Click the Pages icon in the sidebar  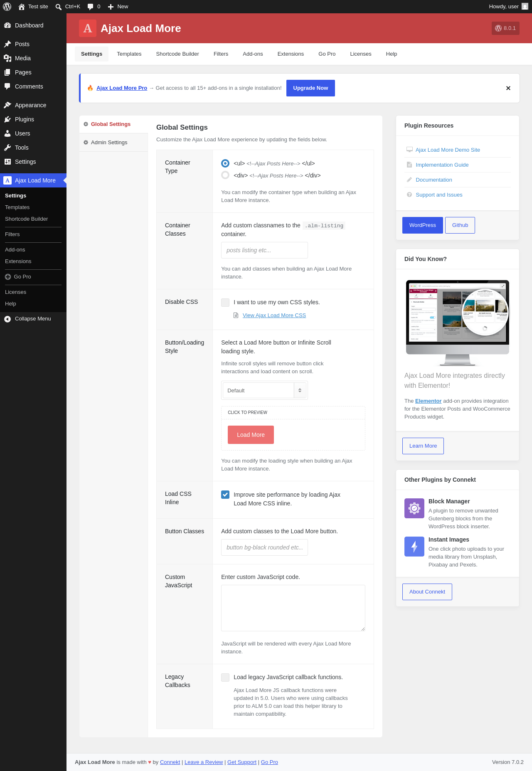click(7, 72)
